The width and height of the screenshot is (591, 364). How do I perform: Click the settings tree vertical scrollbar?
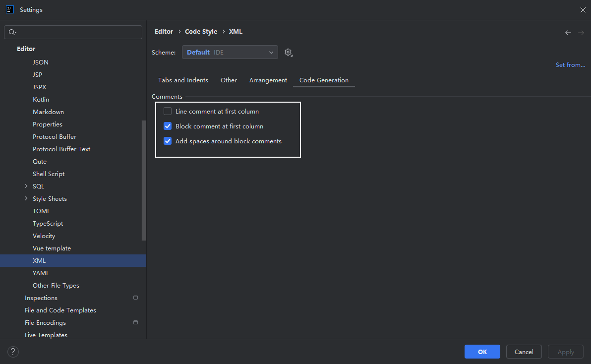[144, 180]
